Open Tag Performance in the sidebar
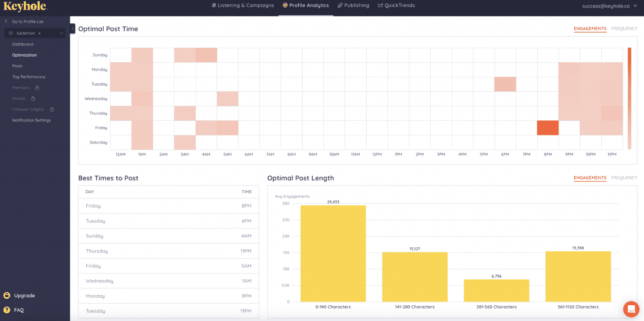Viewport: 644px width, 321px height. 28,77
